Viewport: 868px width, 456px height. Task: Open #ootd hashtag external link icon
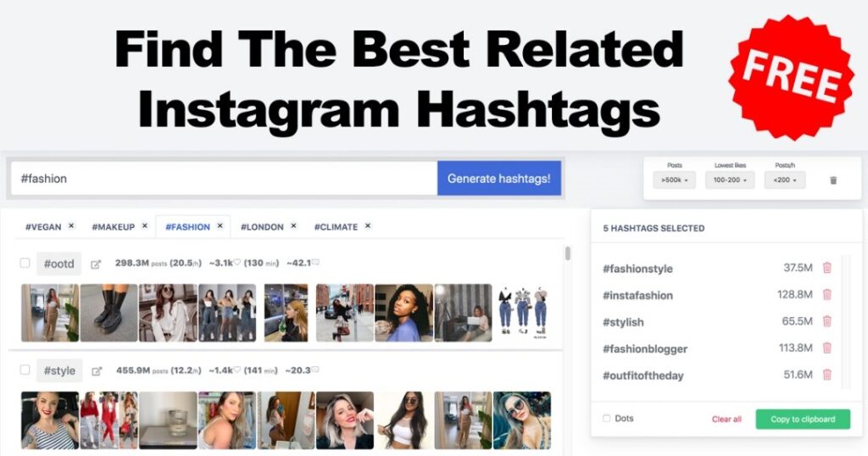[x=96, y=264]
